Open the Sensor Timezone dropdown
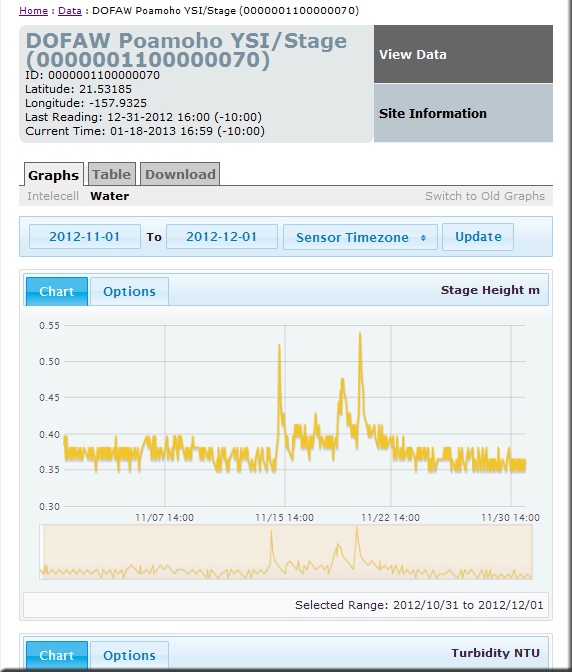This screenshot has width=572, height=672. 360,237
